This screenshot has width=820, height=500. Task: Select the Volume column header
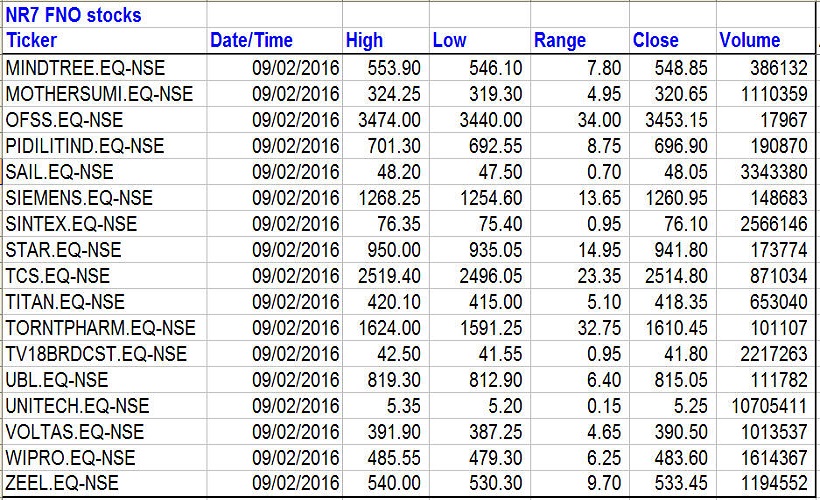coord(749,41)
